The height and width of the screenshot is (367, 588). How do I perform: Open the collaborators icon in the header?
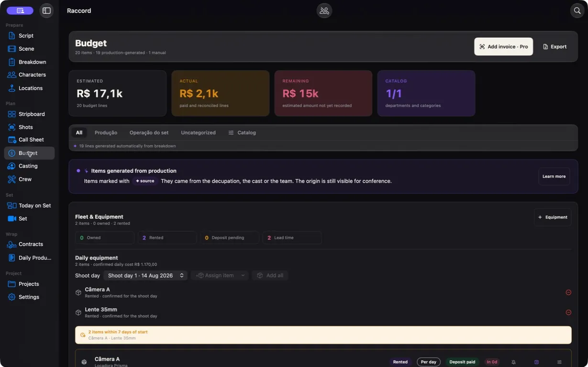coord(324,11)
